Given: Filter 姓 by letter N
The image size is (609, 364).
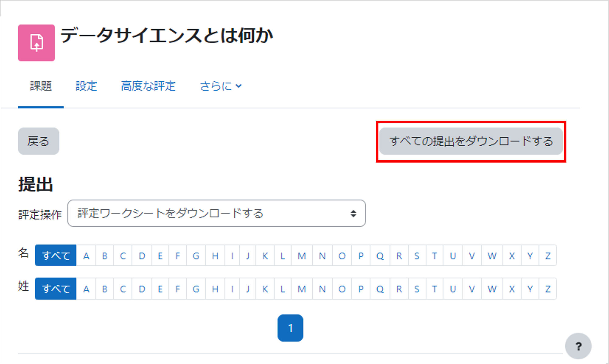Looking at the screenshot, I should pos(322,288).
